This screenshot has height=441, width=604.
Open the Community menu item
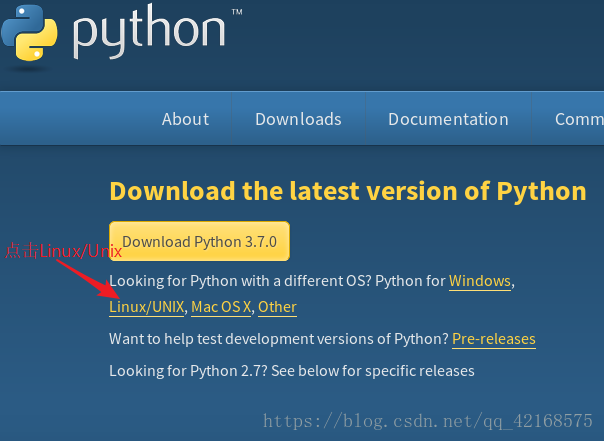(579, 119)
